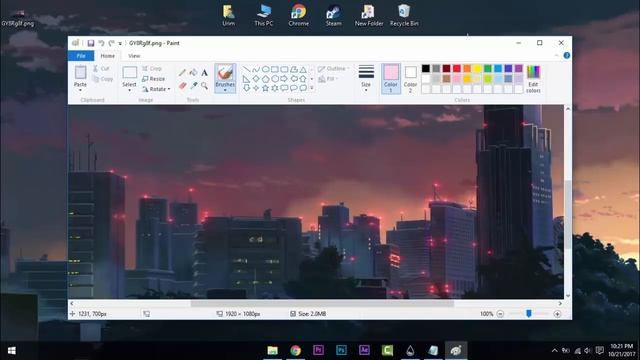Image resolution: width=640 pixels, height=360 pixels.
Task: Choose the Pentagon shape
Action: [x=265, y=79]
